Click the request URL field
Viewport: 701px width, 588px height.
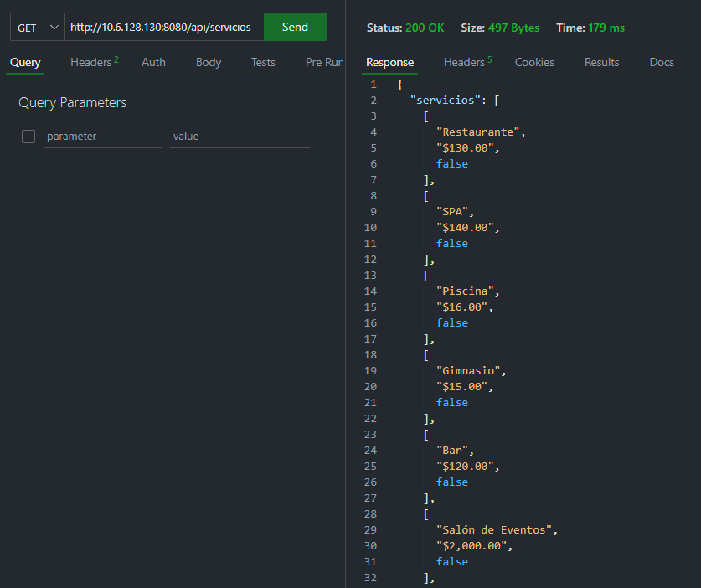[x=164, y=28]
